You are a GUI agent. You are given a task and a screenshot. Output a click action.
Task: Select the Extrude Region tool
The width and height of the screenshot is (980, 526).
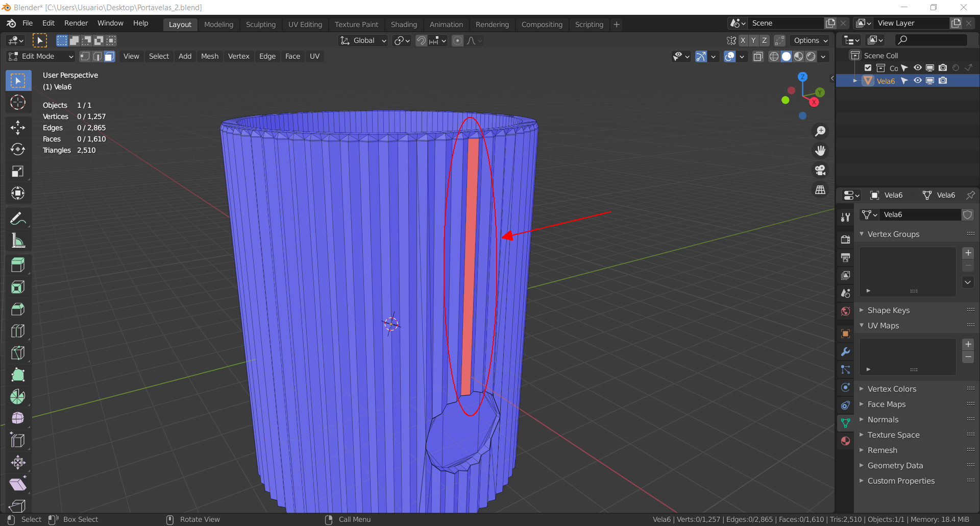[18, 265]
